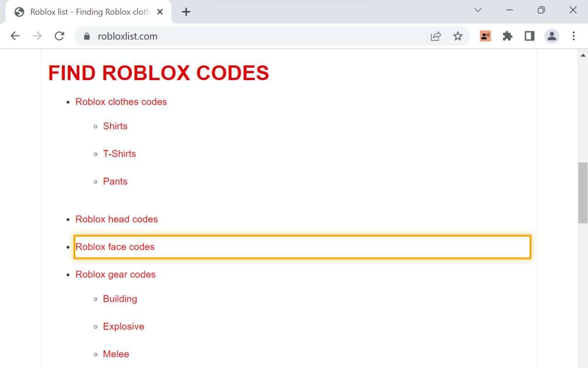Open the orange screen reader extension
The width and height of the screenshot is (588, 368).
(486, 36)
